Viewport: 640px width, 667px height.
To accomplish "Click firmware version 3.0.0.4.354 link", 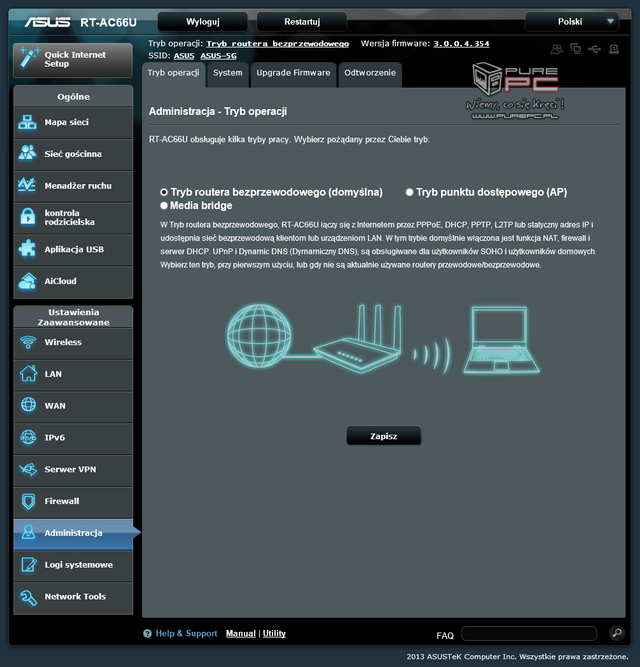I will (x=461, y=44).
